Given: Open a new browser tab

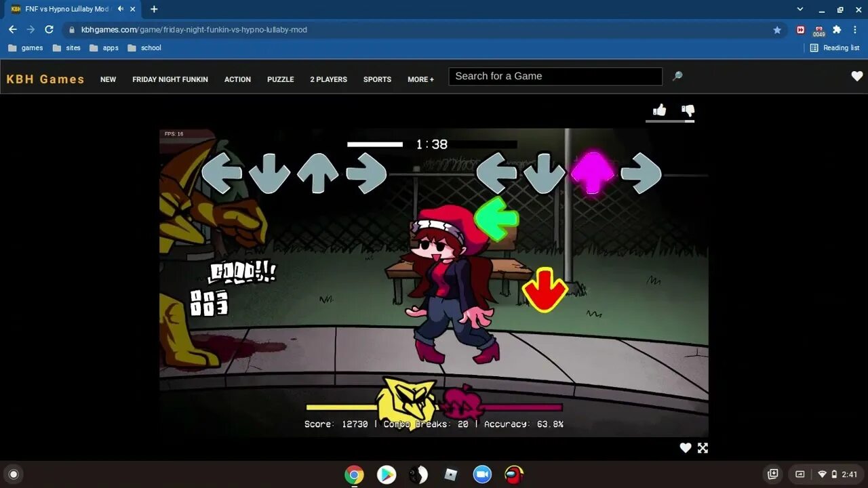Looking at the screenshot, I should (x=154, y=9).
